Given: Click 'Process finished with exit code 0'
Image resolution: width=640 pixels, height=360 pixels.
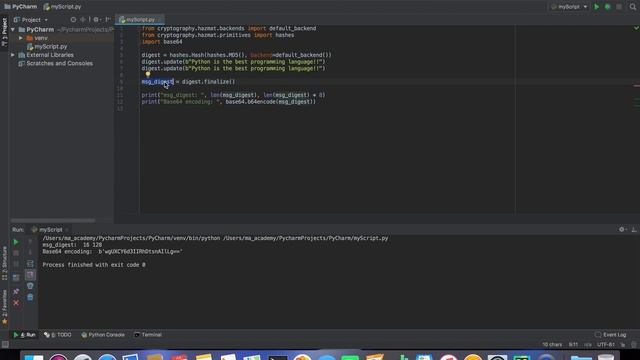Looking at the screenshot, I should (94, 265).
